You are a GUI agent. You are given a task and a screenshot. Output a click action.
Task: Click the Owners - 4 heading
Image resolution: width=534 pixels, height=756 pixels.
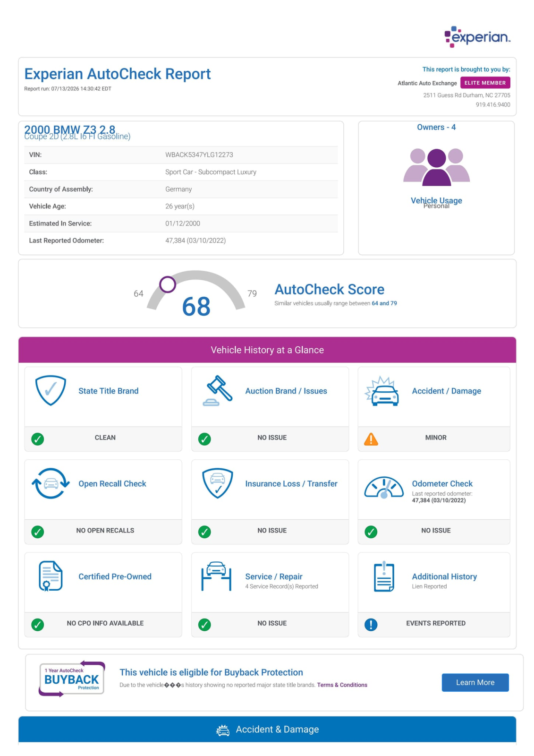point(436,127)
